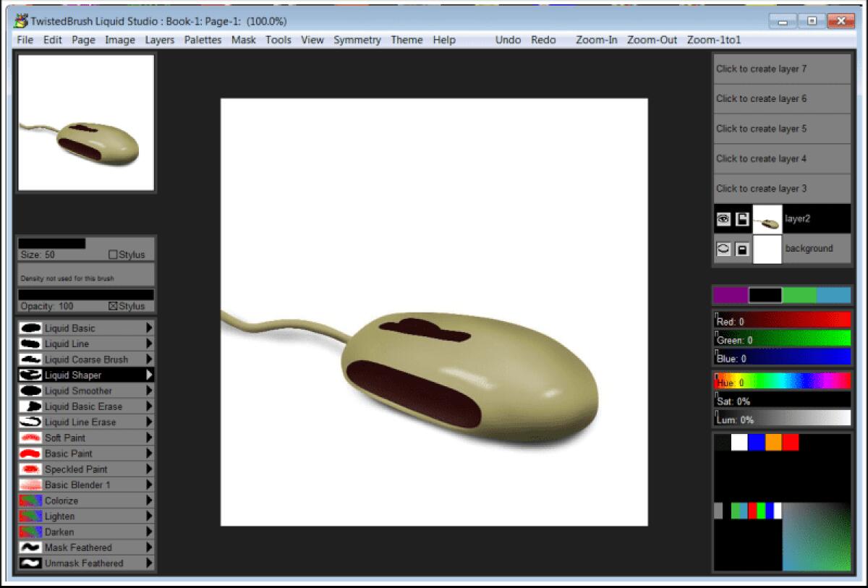Open the Layers menu
The height and width of the screenshot is (588, 868).
pyautogui.click(x=159, y=40)
